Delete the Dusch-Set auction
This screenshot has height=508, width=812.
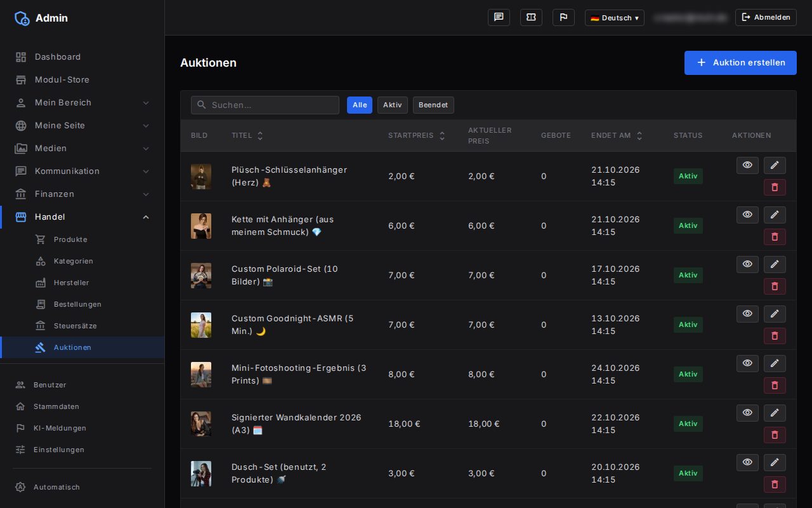(775, 485)
